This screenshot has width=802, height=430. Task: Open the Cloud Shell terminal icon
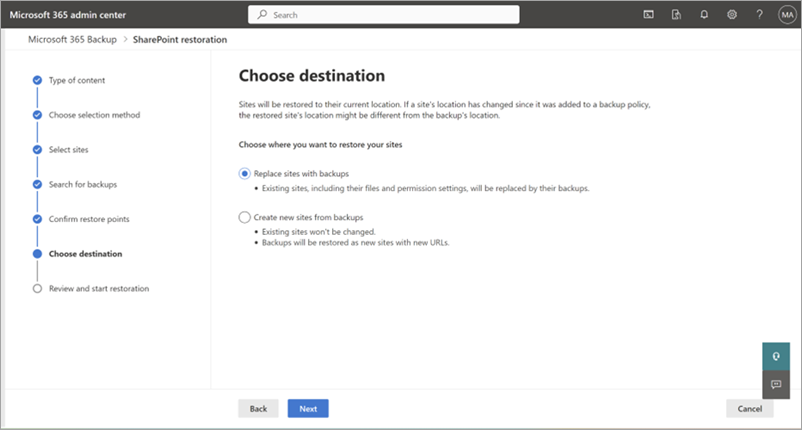(x=648, y=15)
